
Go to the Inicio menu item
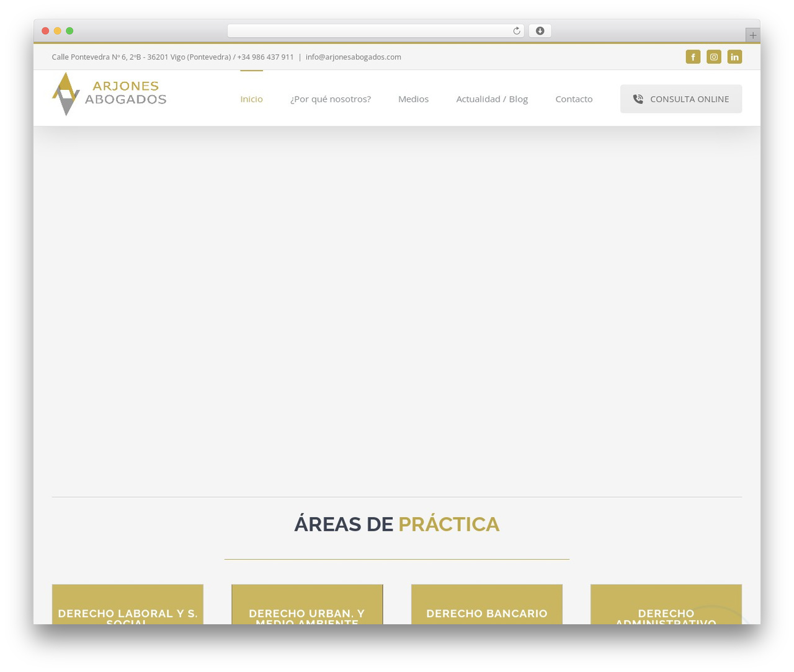point(251,99)
